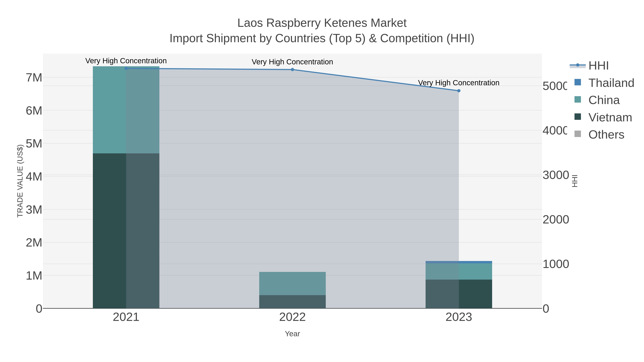644x362 pixels.
Task: Click the 2021 HHI data point
Action: (126, 68)
